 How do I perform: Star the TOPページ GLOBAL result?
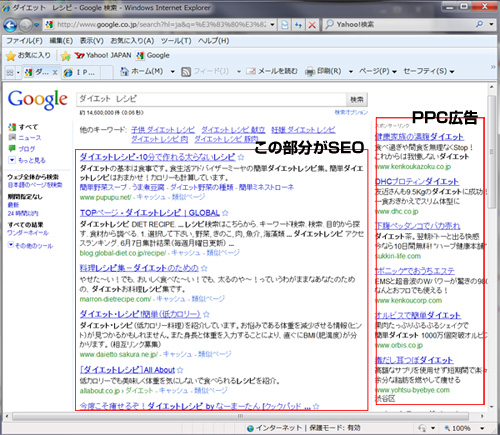tap(225, 213)
